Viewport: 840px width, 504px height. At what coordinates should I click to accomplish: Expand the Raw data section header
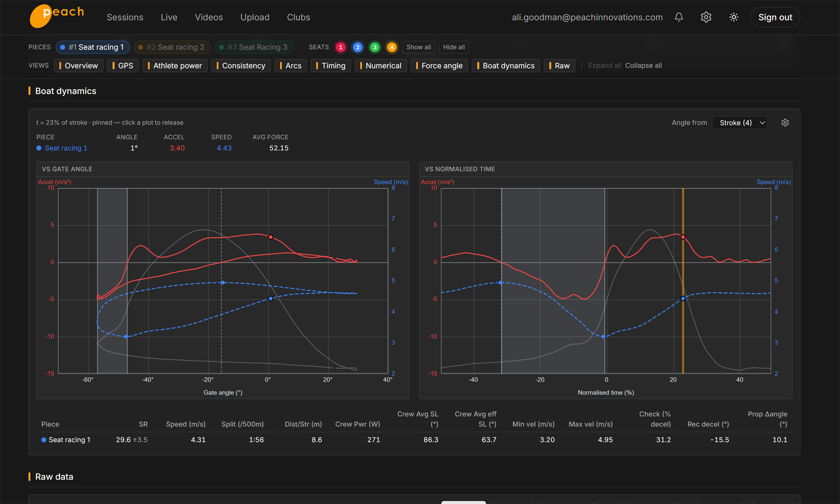[x=54, y=477]
